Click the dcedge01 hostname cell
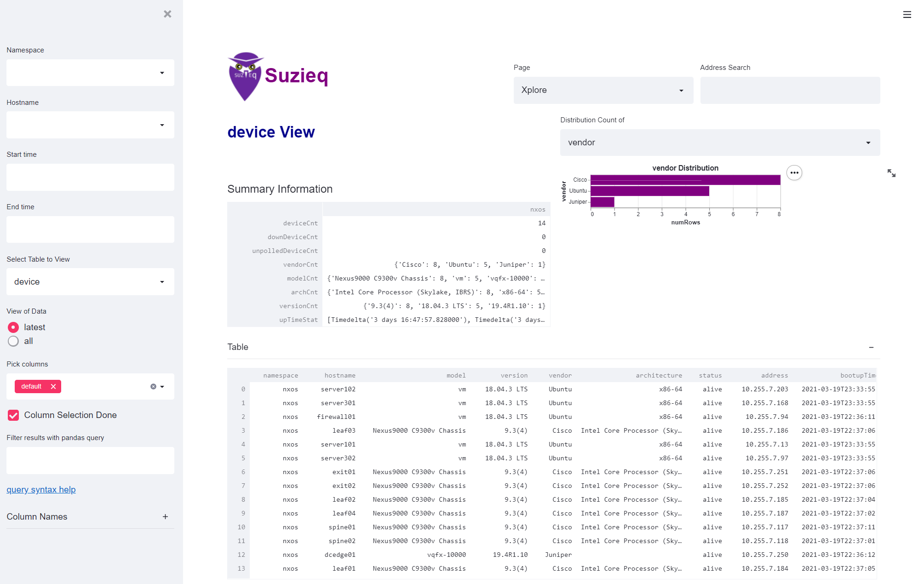Viewport: 924px width, 584px height. click(x=340, y=555)
